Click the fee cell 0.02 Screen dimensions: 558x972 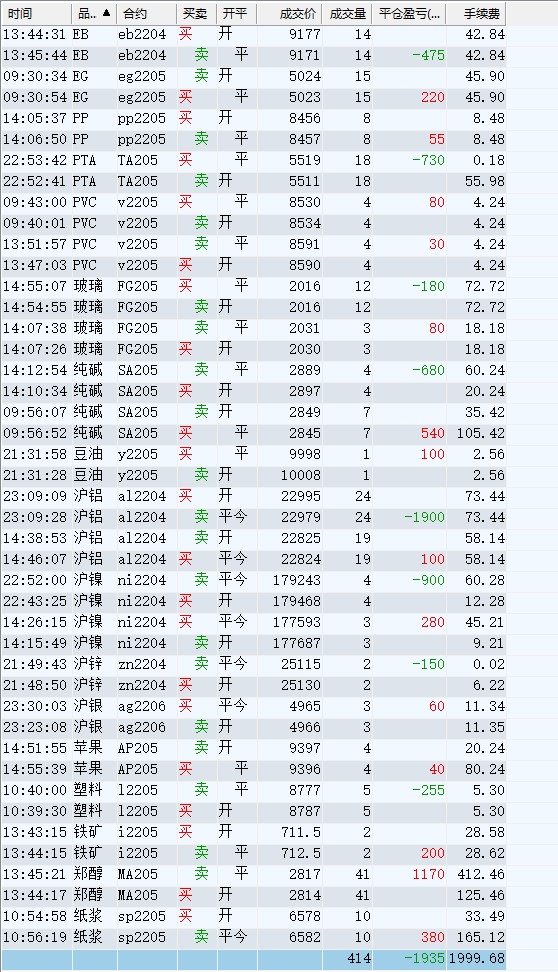tap(489, 665)
